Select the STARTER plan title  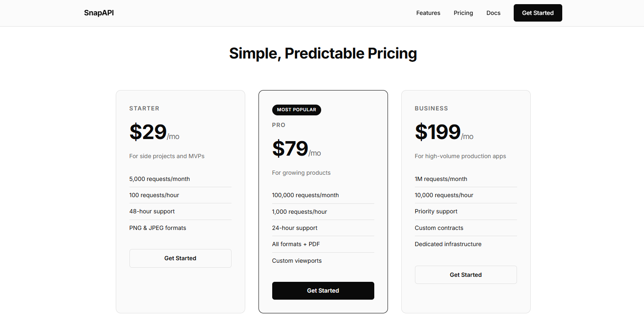pos(144,108)
